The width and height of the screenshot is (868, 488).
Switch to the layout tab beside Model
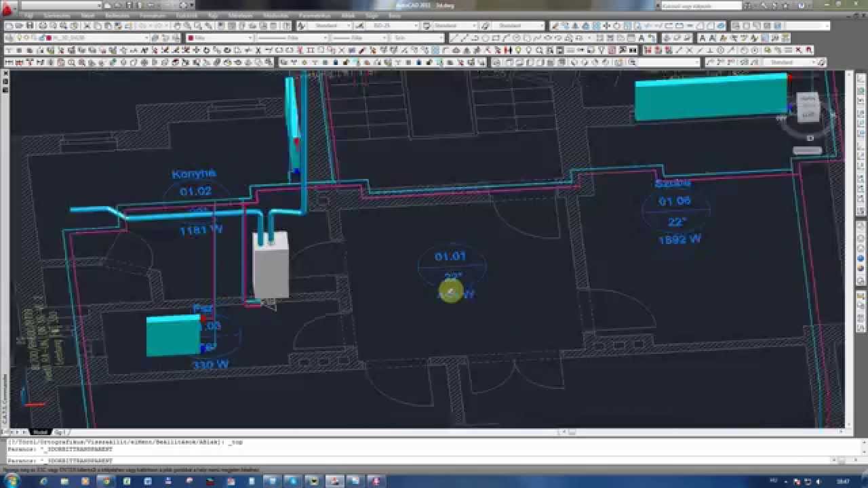59,432
